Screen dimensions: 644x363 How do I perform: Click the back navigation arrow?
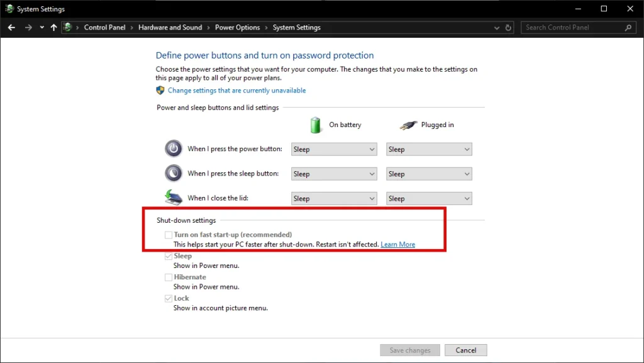click(11, 27)
